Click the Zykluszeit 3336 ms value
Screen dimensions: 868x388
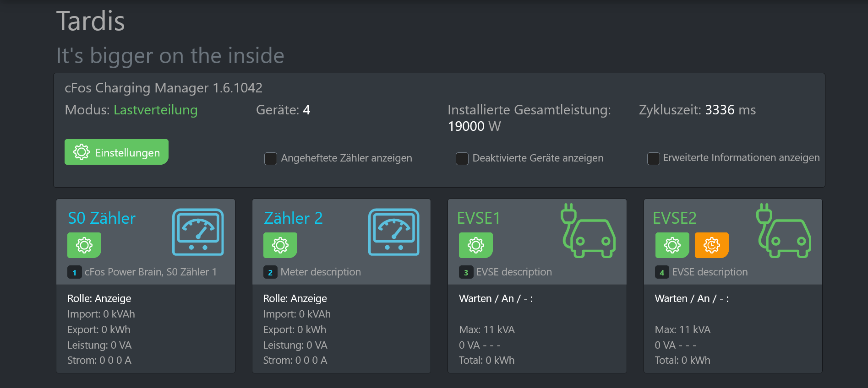coord(730,110)
